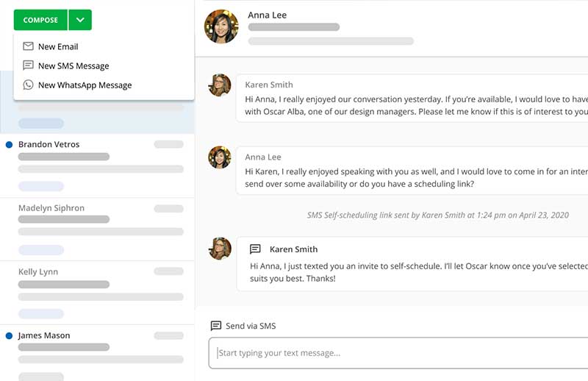This screenshot has height=381, width=588.
Task: Pick New WhatsApp Message option
Action: coord(85,85)
